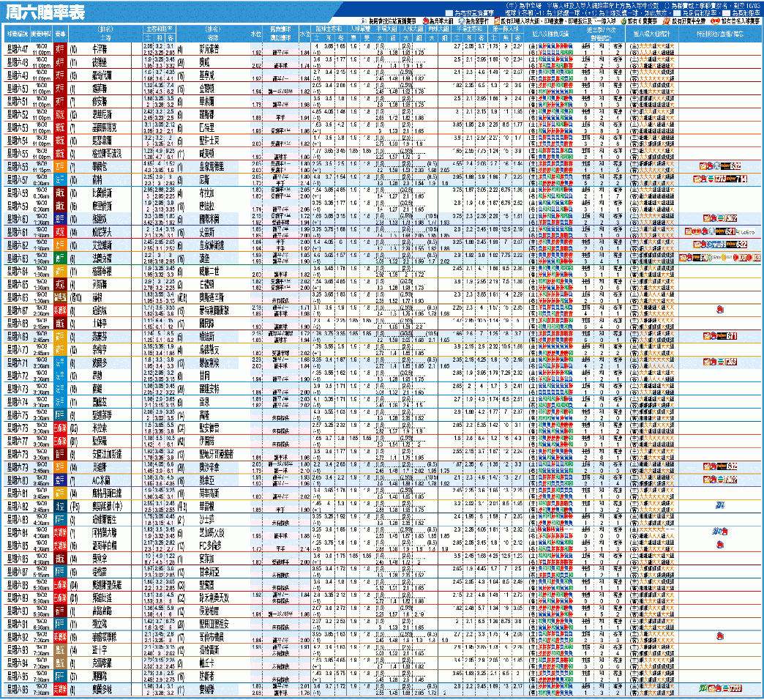764x700 pixels.
Task: Click the corner-kick icon in the 哥倫布機員 row
Action: coord(720,636)
